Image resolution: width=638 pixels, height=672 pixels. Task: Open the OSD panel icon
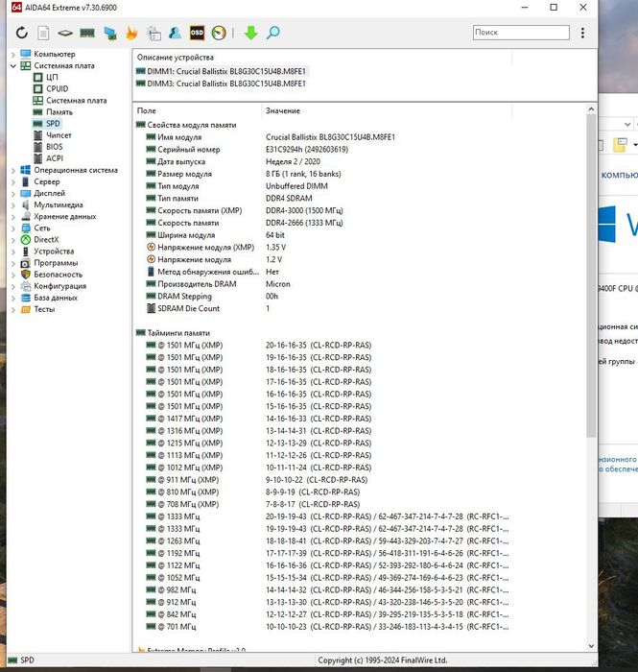coord(197,33)
